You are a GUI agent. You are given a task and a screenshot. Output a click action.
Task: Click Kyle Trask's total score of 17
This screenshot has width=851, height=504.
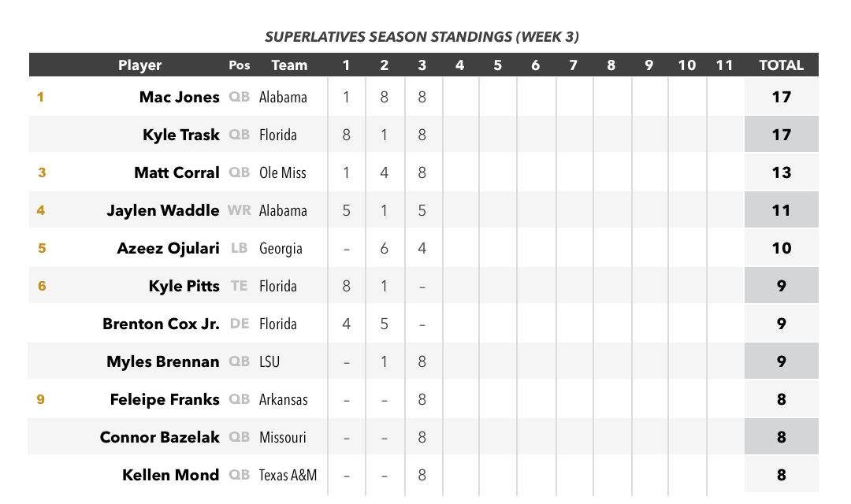point(781,135)
